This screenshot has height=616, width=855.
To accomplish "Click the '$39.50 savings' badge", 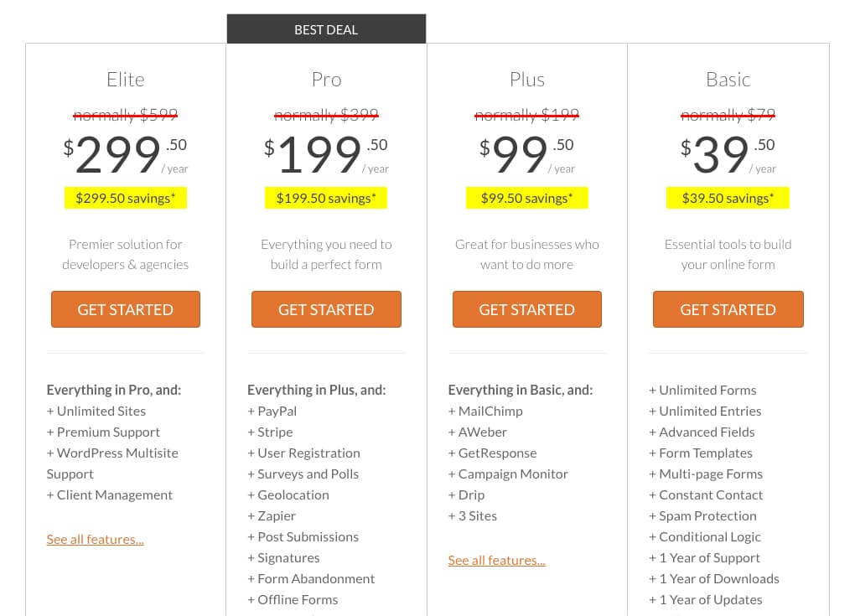I will tap(728, 198).
